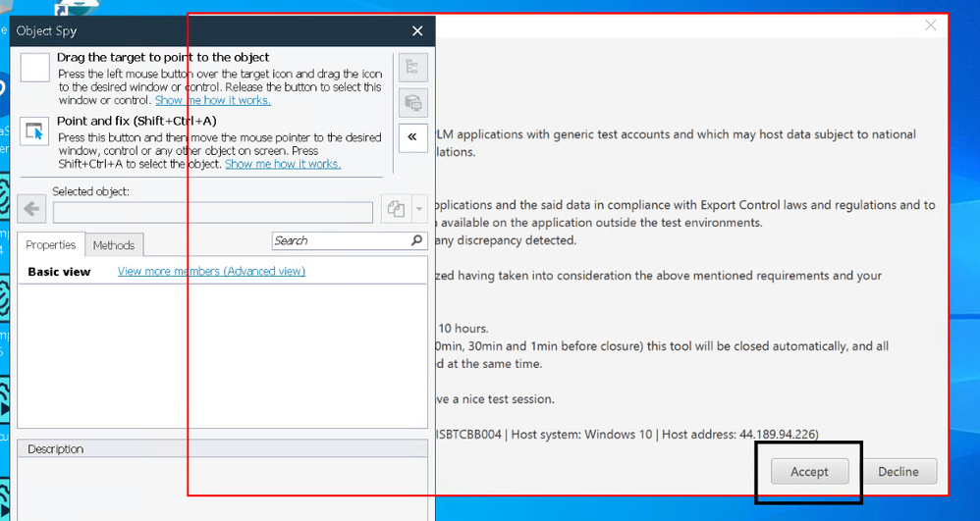Click the Selected object text field
Viewport: 980px width, 521px height.
click(213, 210)
